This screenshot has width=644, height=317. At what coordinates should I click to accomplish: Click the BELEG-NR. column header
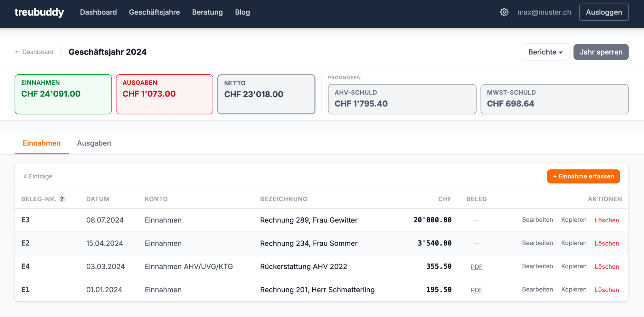(x=39, y=199)
